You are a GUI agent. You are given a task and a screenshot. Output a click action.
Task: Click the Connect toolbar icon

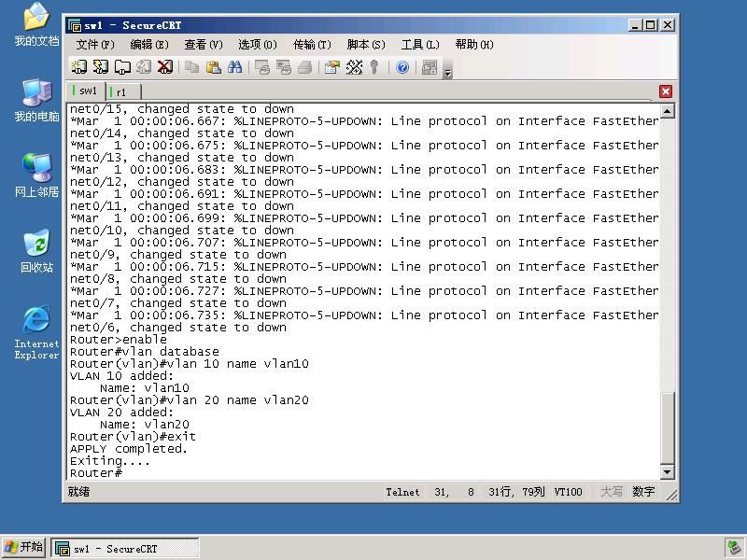pos(78,67)
